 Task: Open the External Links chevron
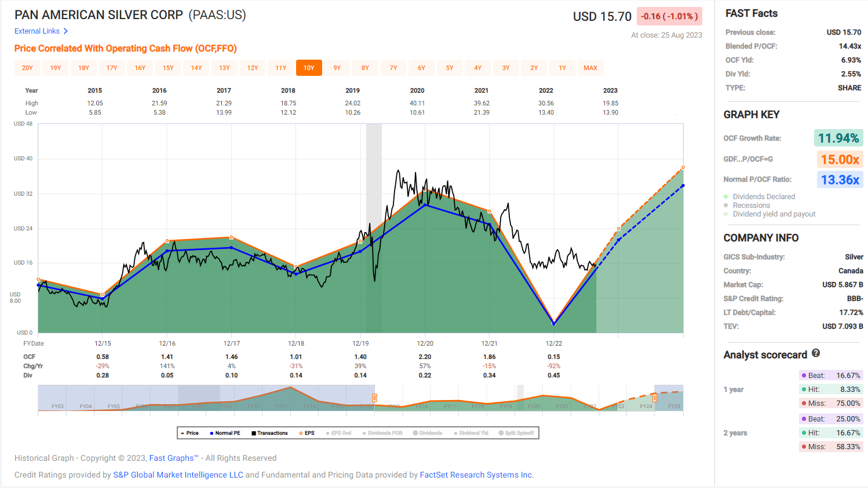(65, 31)
